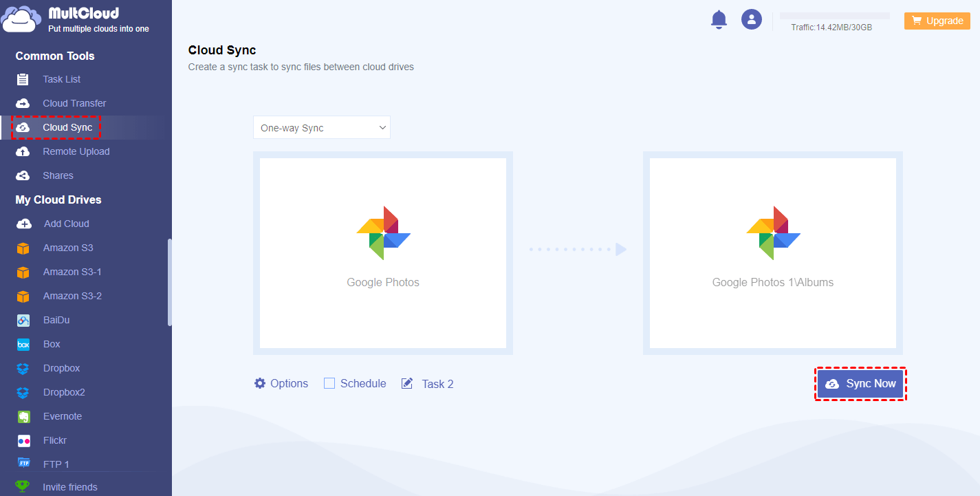This screenshot has width=980, height=496.
Task: Select Cloud Sync in the sidebar
Action: 67,127
